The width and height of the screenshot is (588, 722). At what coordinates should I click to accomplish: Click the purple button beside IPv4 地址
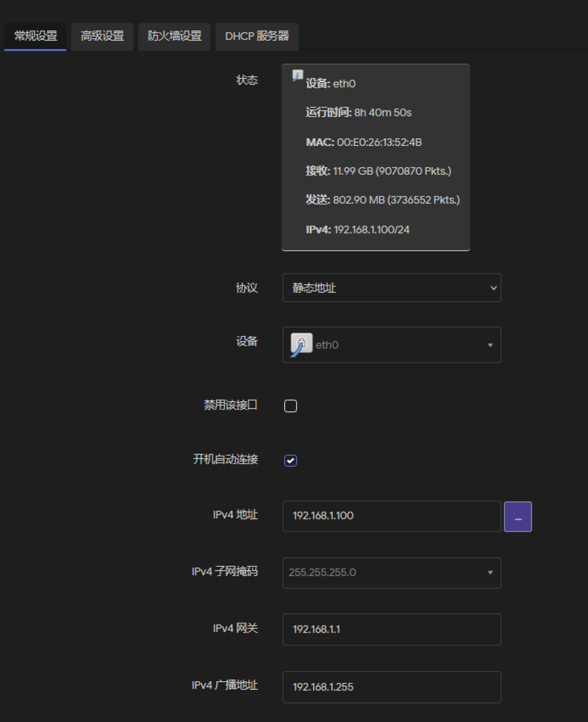coord(518,517)
